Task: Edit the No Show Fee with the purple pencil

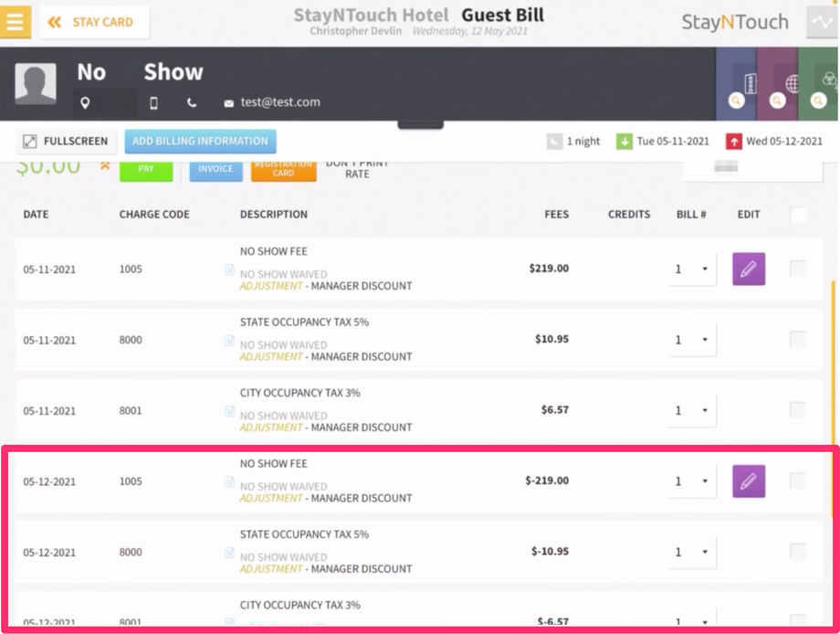Action: [x=749, y=269]
